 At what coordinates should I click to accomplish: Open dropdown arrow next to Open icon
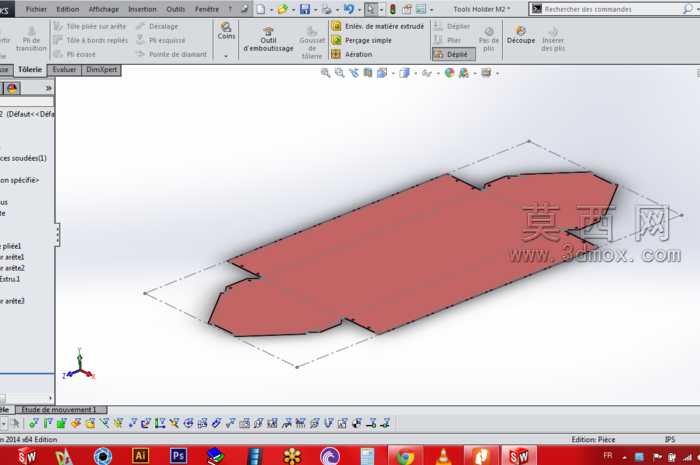[x=293, y=9]
